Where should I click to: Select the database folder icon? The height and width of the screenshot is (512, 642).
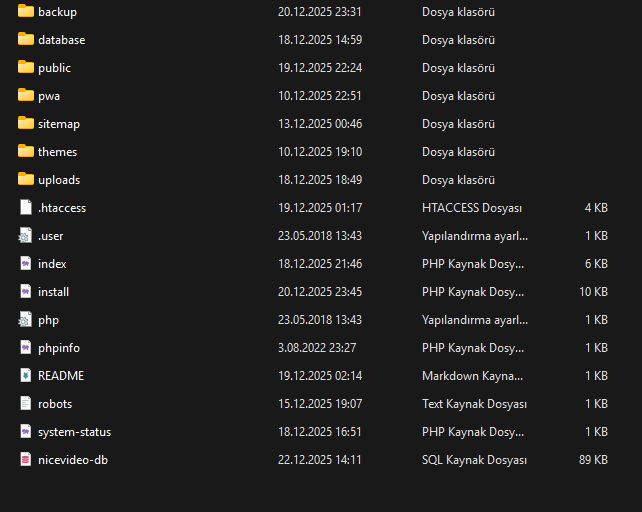pos(26,40)
